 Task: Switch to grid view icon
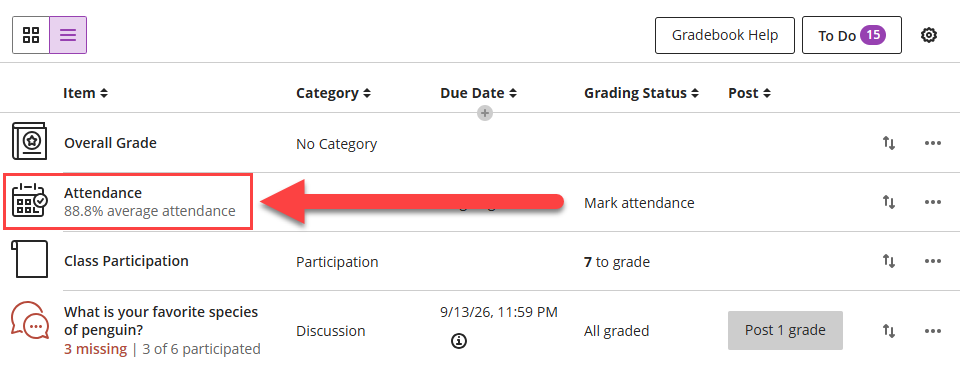(x=31, y=35)
